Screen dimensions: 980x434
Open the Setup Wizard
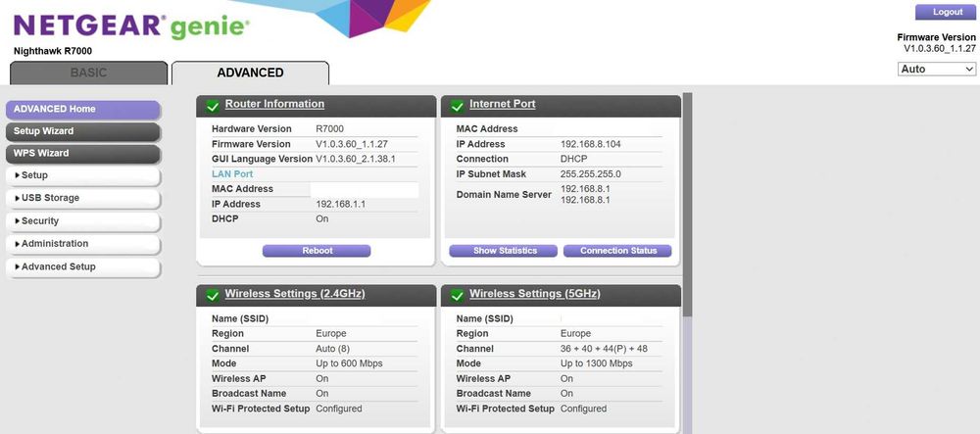[83, 131]
